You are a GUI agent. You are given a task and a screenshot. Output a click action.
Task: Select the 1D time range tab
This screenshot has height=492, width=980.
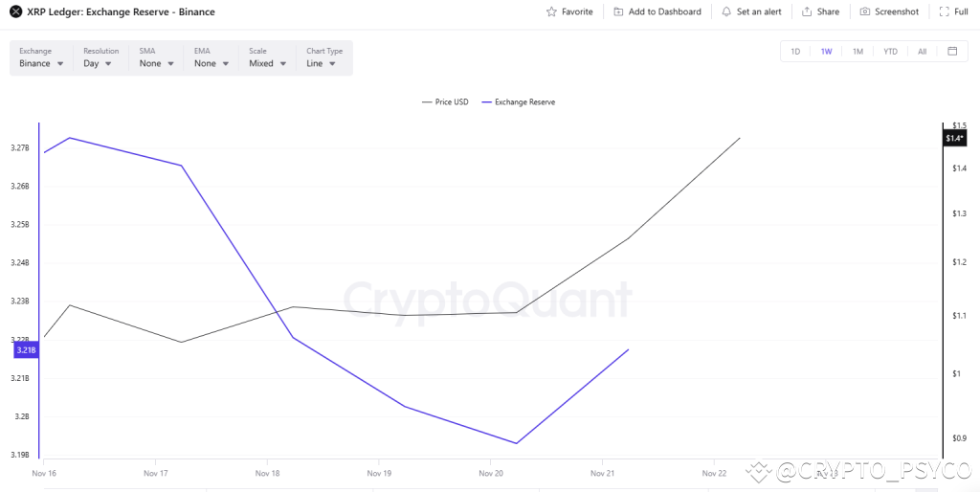[x=795, y=52]
